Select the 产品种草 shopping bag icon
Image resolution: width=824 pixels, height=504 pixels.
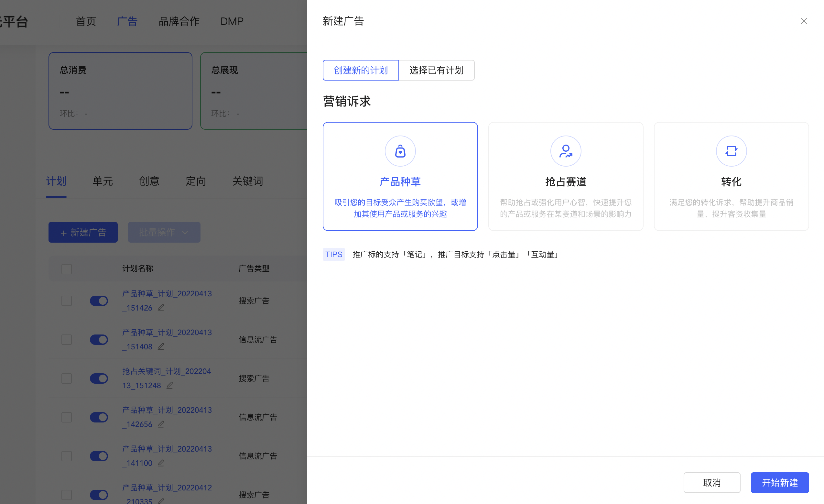point(400,151)
